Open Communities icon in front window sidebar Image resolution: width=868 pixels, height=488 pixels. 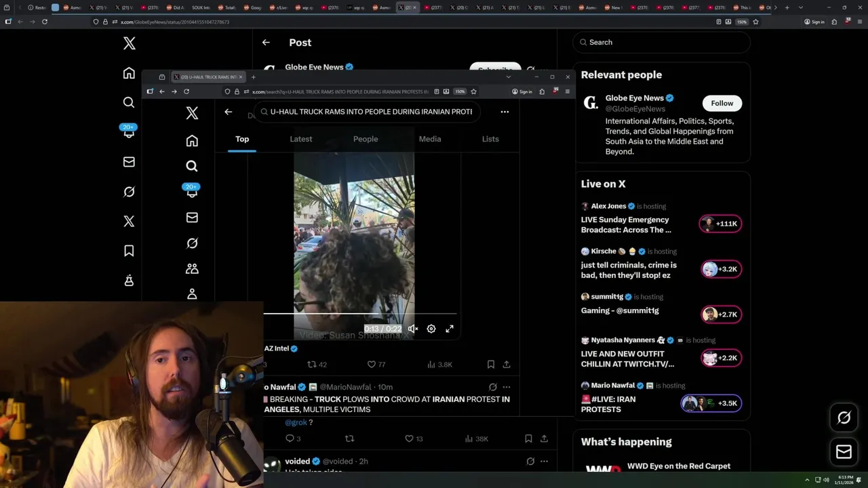pos(192,269)
